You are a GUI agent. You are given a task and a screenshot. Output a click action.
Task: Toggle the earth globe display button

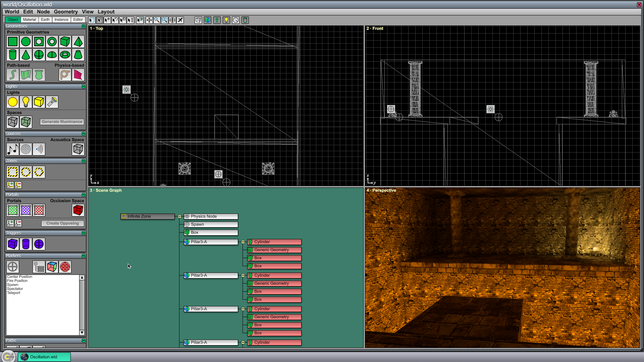click(x=208, y=20)
